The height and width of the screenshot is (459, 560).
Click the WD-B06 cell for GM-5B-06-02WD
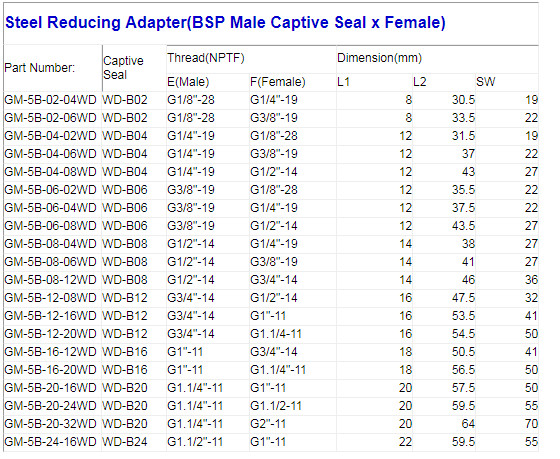point(125,190)
